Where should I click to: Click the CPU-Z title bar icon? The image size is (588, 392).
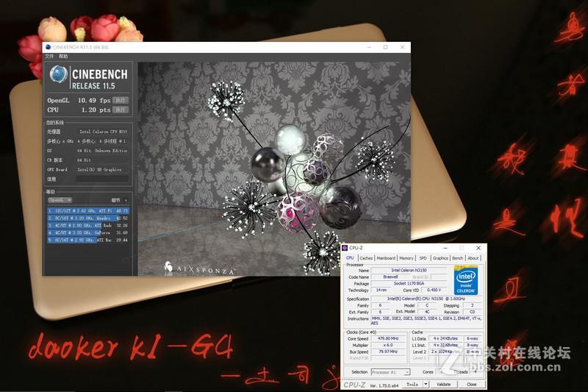coord(345,249)
